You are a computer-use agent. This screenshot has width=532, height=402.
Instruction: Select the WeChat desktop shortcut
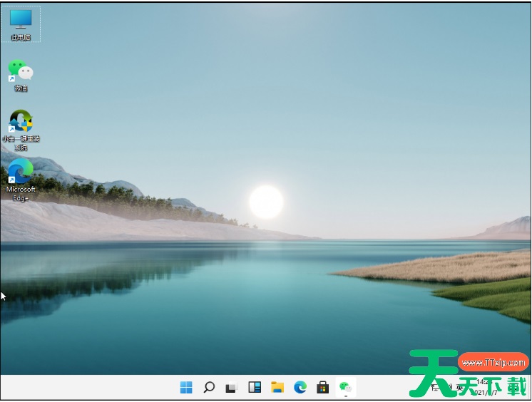pos(21,76)
